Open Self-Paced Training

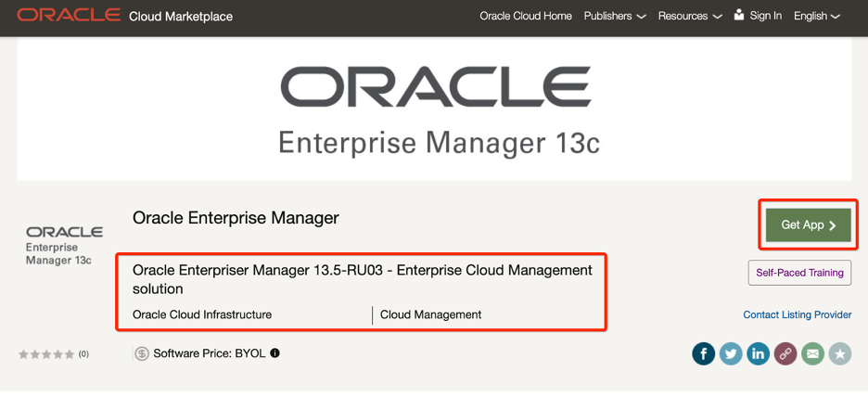[x=799, y=273]
